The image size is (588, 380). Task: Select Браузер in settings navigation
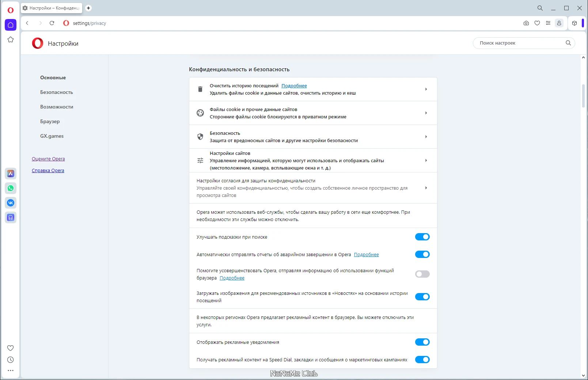[50, 121]
